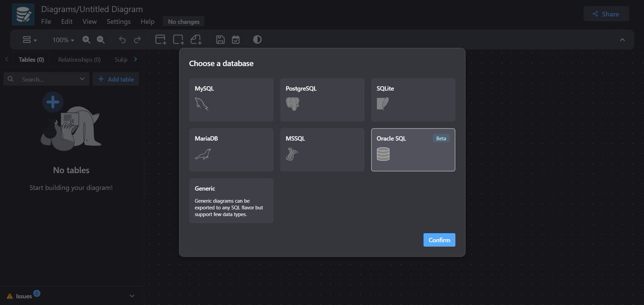Click the undo arrow icon

[122, 40]
